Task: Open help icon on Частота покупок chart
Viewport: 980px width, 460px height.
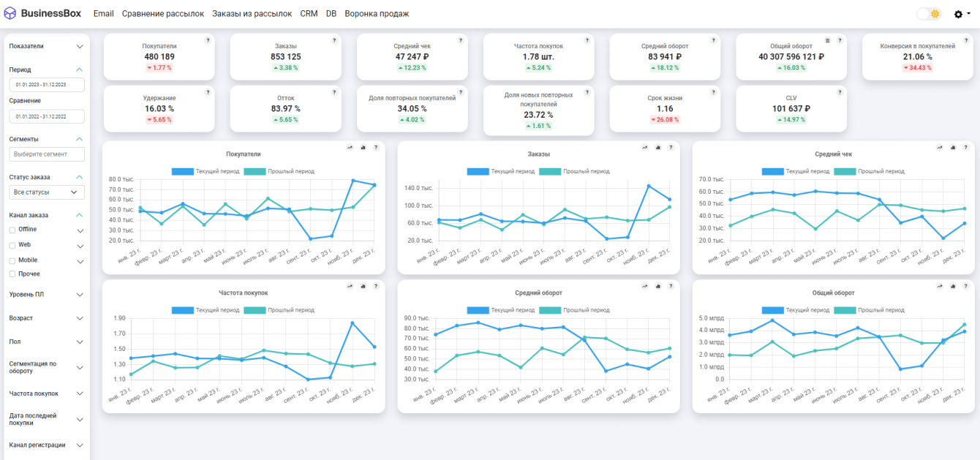Action: tap(376, 286)
